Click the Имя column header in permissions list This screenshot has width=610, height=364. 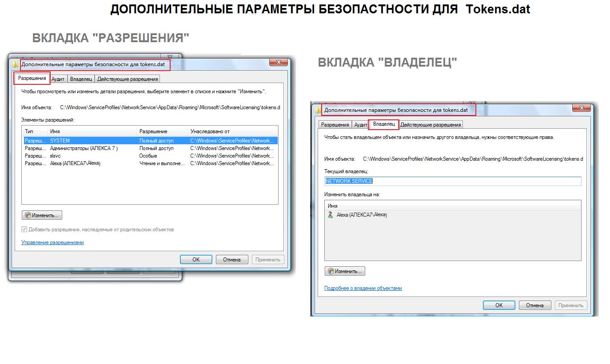92,131
